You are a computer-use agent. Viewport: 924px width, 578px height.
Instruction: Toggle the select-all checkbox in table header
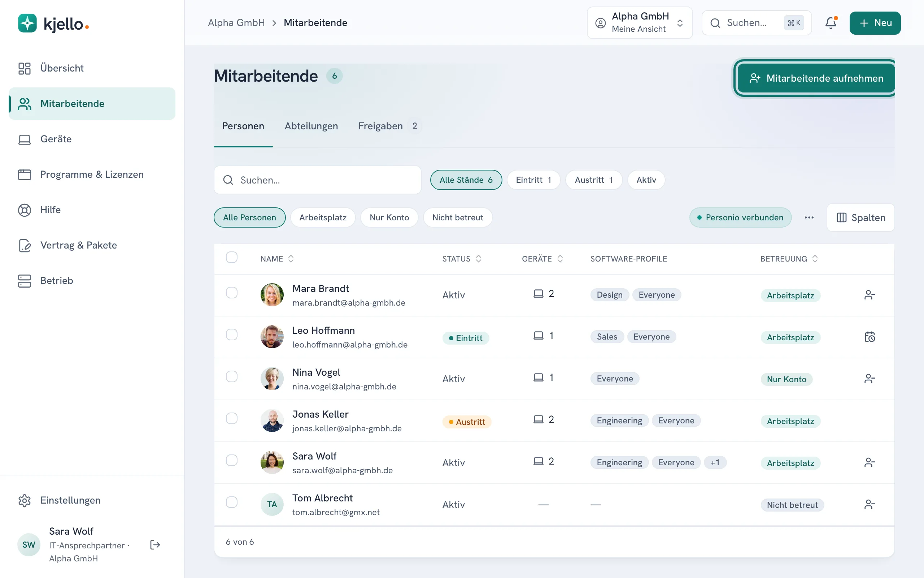pyautogui.click(x=231, y=257)
